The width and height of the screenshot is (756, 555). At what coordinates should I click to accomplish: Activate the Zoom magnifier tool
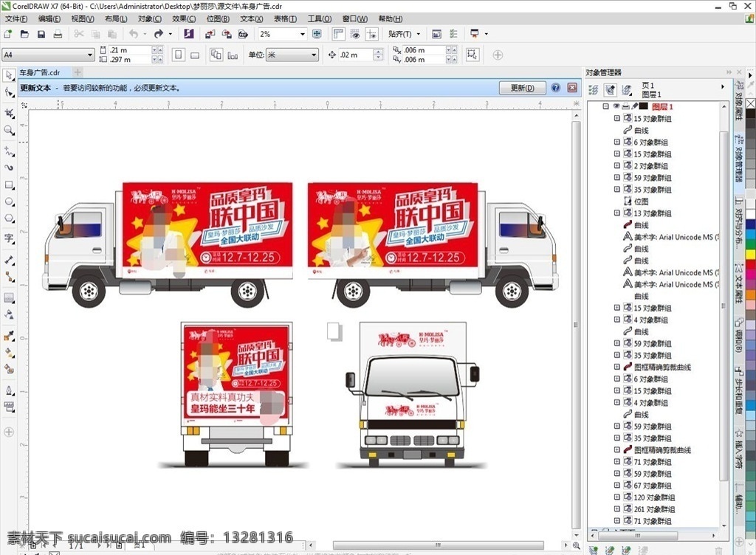[9, 130]
